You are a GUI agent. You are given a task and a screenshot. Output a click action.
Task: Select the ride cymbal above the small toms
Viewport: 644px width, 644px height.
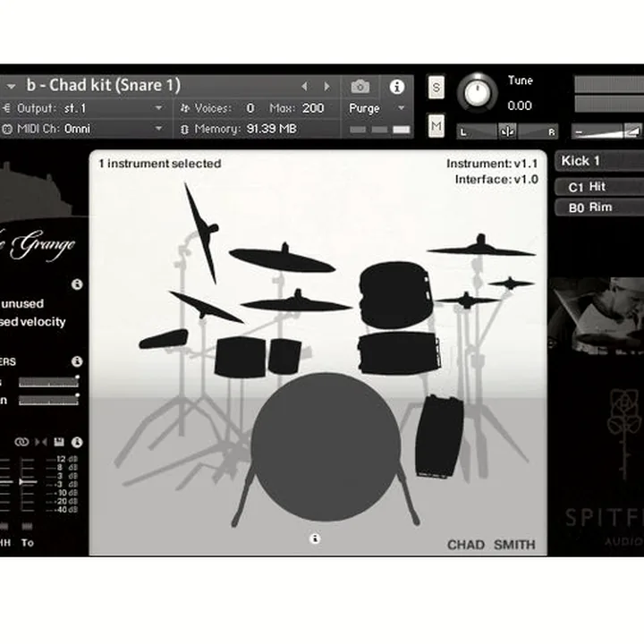point(296,302)
